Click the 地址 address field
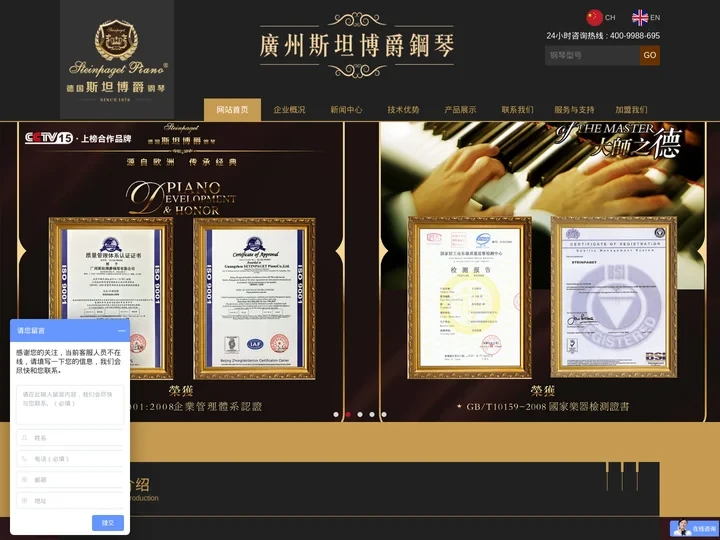This screenshot has width=720, height=540. (x=70, y=501)
